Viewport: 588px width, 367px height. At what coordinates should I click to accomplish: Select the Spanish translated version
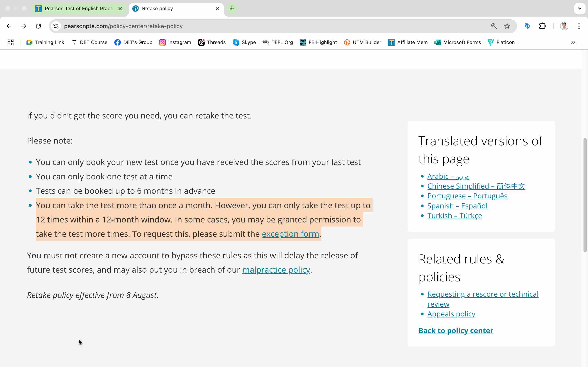457,206
